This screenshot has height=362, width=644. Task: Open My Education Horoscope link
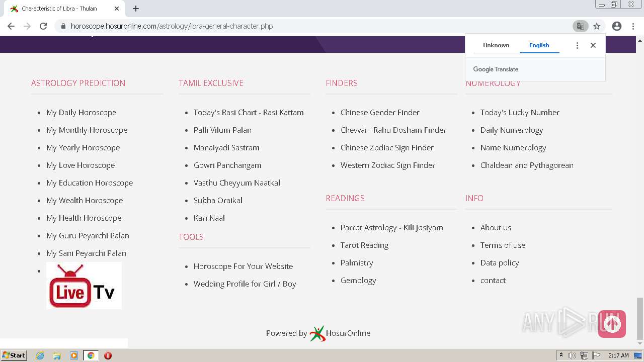pos(90,183)
